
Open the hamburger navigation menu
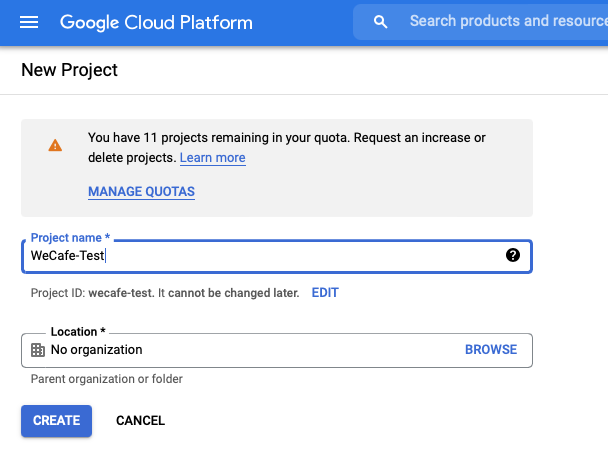coord(30,22)
